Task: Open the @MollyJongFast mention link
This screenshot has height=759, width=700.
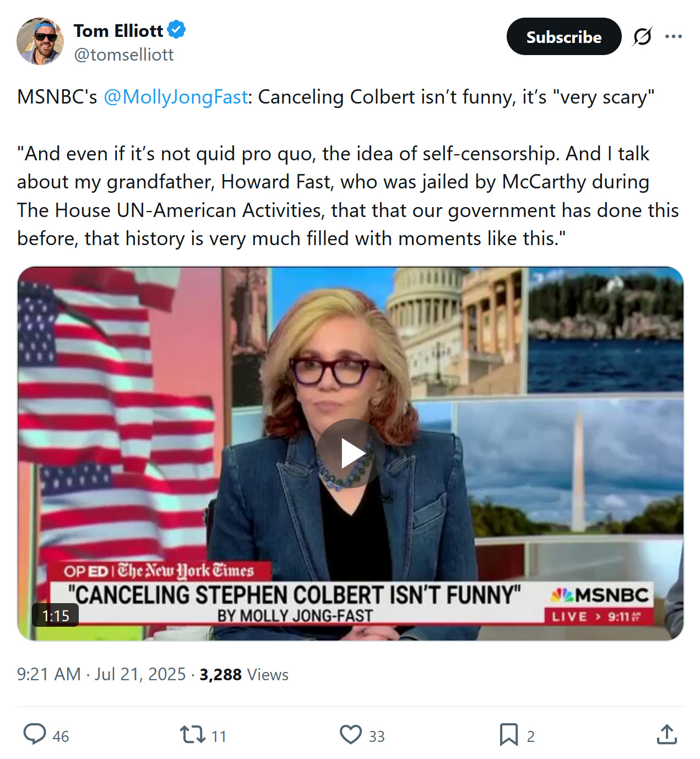Action: pos(176,97)
